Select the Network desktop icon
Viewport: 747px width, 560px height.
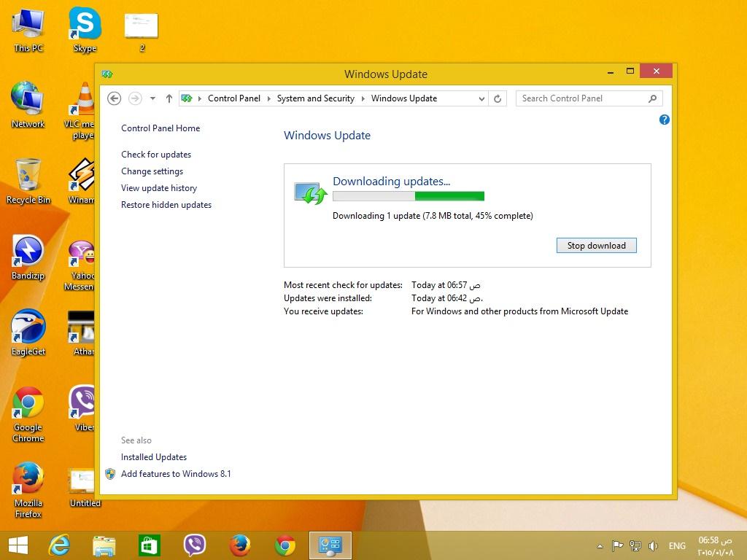coord(28,105)
